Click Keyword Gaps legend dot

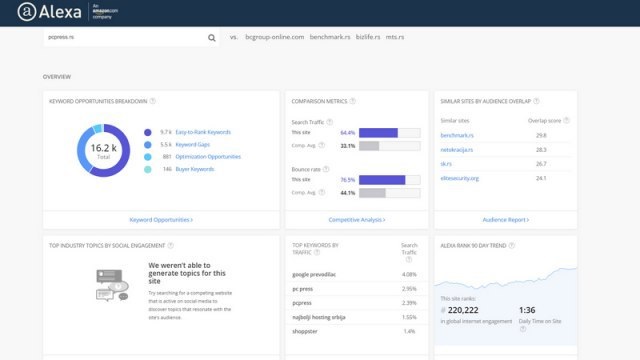pos(148,144)
